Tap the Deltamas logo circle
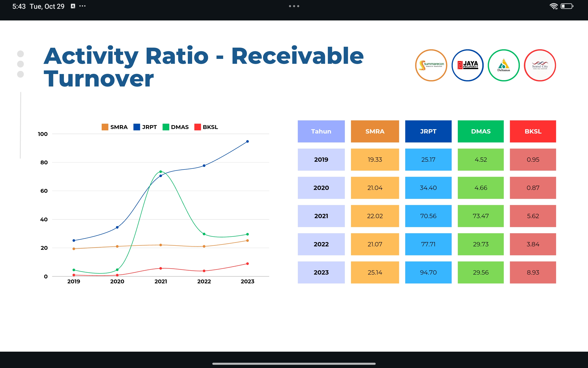588x368 pixels. (x=504, y=65)
